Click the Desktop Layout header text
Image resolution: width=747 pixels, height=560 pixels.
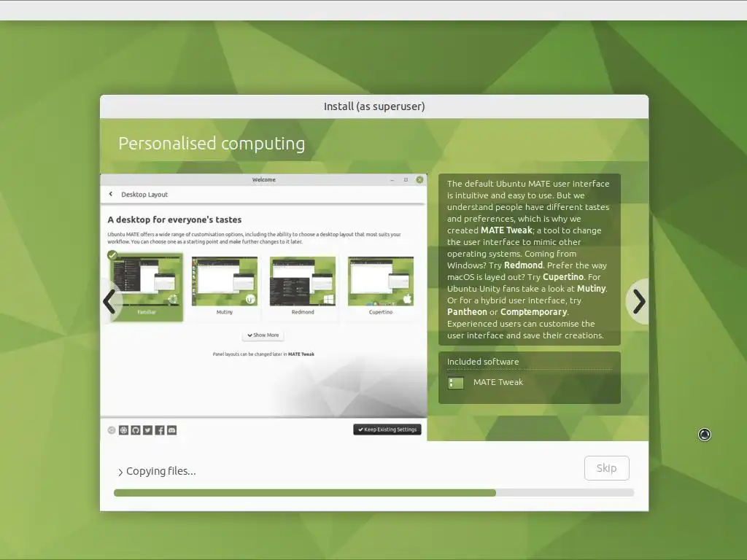point(144,194)
